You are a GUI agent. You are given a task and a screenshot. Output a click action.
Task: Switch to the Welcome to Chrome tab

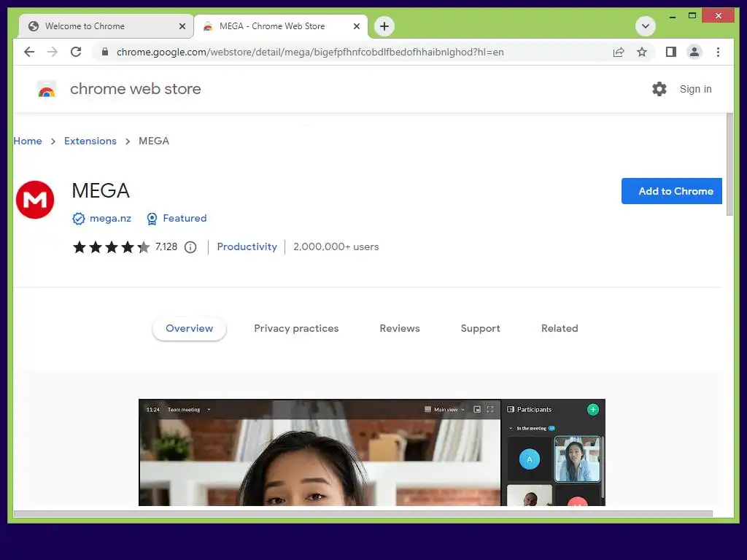click(106, 26)
